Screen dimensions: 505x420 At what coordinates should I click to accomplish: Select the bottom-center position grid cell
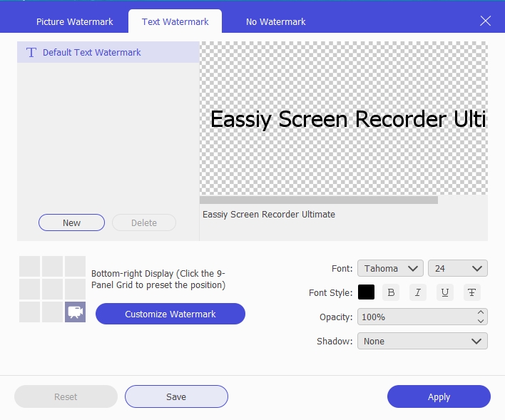pyautogui.click(x=53, y=312)
